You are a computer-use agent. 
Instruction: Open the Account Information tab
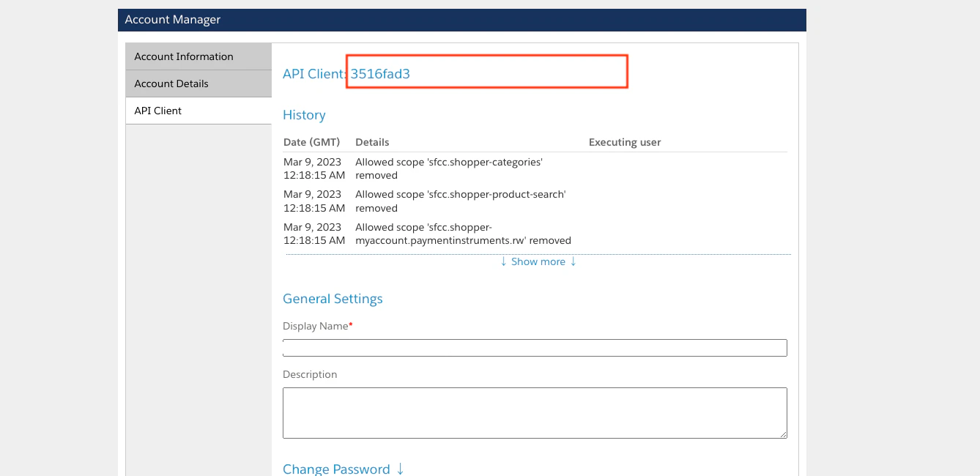(198, 56)
